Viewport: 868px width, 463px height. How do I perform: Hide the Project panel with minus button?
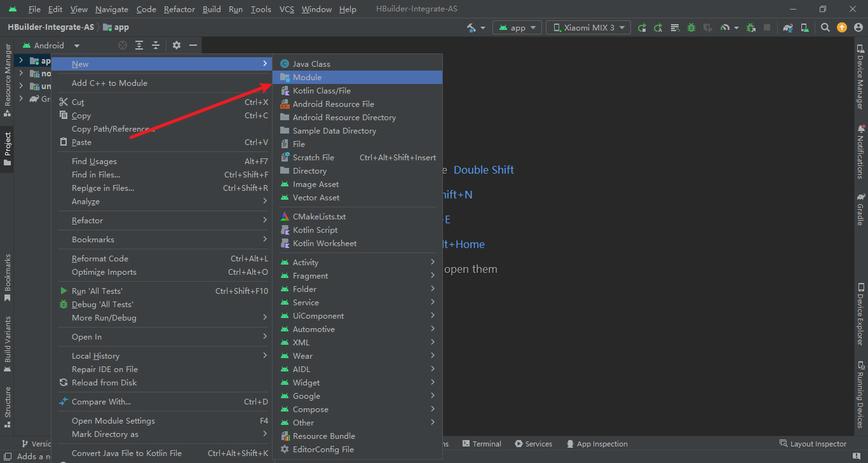tap(193, 45)
